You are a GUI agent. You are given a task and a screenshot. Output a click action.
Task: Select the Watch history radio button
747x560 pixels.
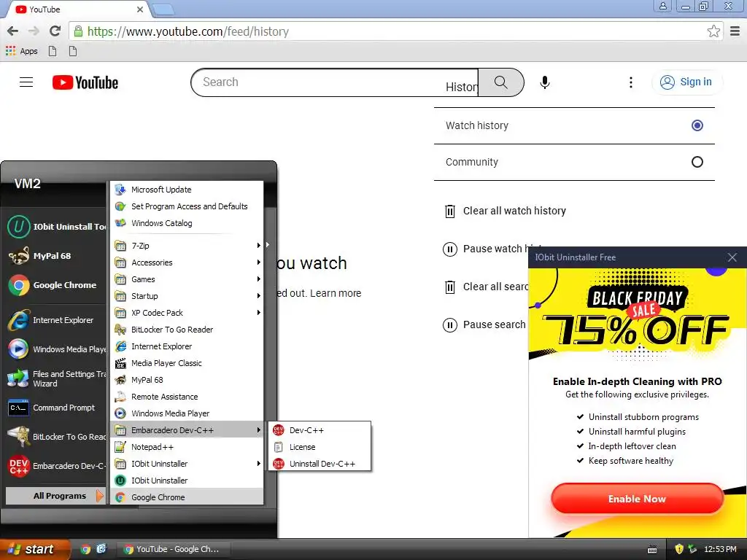[697, 125]
